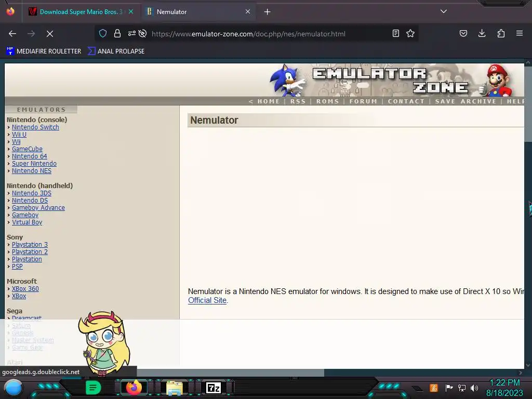Open the green notes app in taskbar
The width and height of the screenshot is (532, 399).
(93, 388)
